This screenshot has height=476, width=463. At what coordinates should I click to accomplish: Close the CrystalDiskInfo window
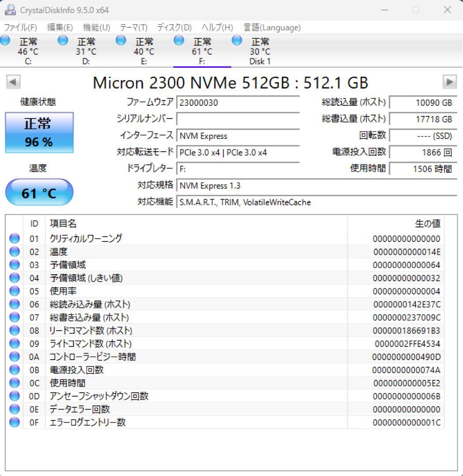click(x=447, y=10)
